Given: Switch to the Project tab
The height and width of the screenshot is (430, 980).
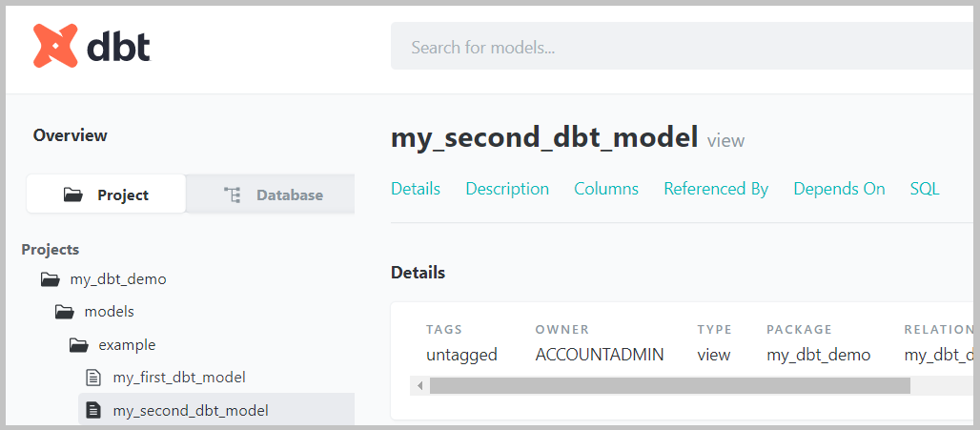Looking at the screenshot, I should point(106,195).
